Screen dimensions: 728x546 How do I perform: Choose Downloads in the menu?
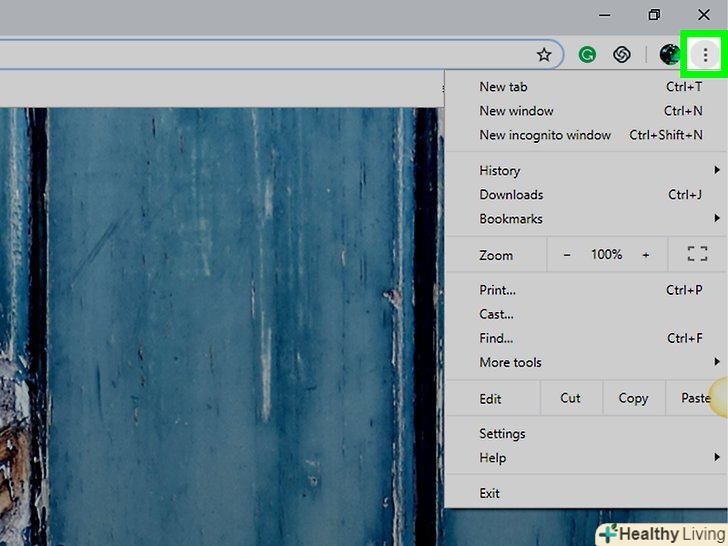(511, 195)
